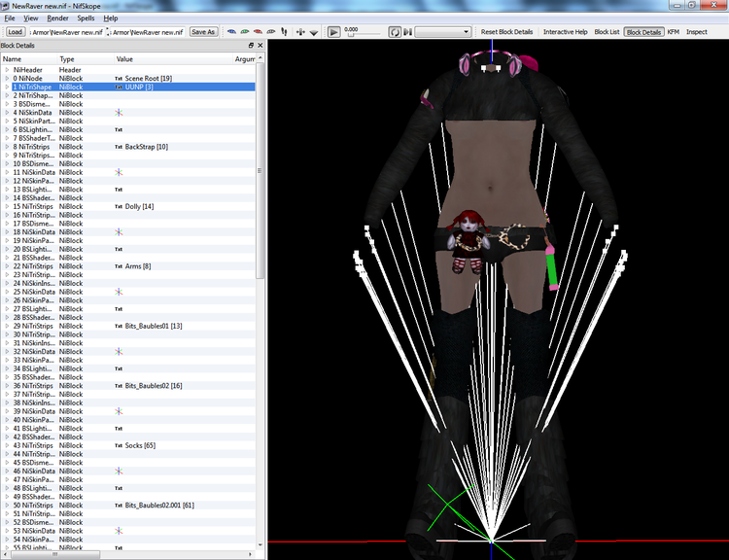Click the Save As button
The image size is (729, 560).
coord(203,32)
